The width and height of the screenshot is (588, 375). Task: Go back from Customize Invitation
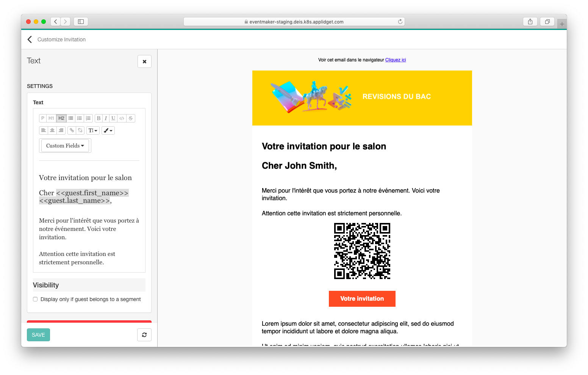(x=30, y=39)
